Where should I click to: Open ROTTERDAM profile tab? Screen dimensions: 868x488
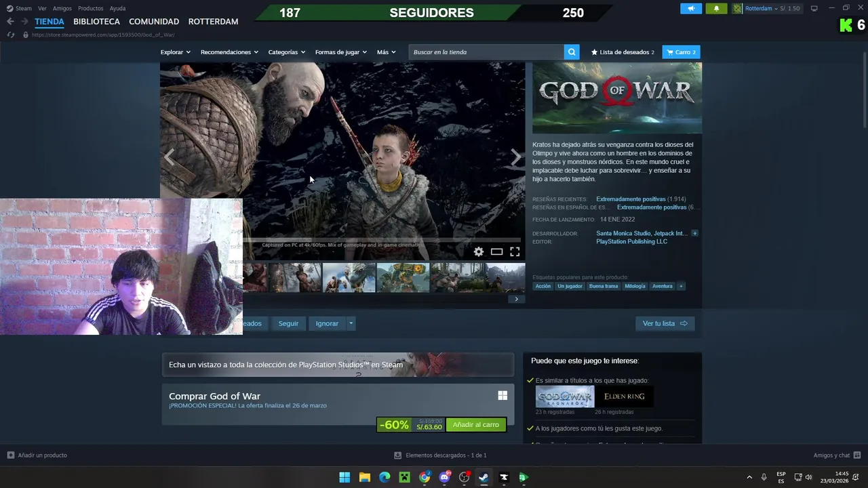[213, 22]
